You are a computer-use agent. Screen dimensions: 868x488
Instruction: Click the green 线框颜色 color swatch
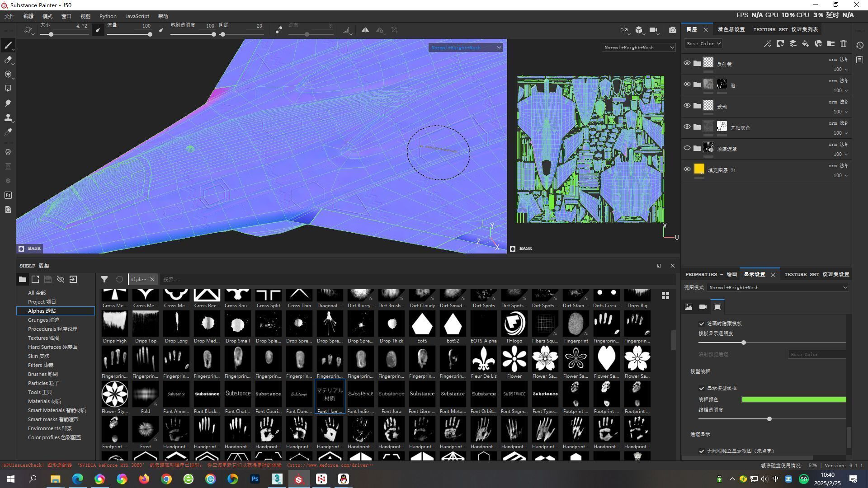pos(793,399)
